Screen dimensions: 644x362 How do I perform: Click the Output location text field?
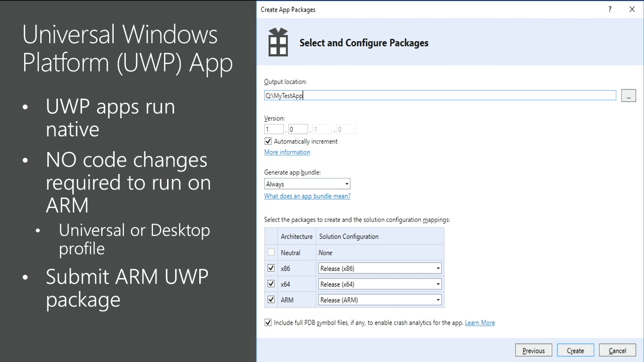(x=439, y=95)
